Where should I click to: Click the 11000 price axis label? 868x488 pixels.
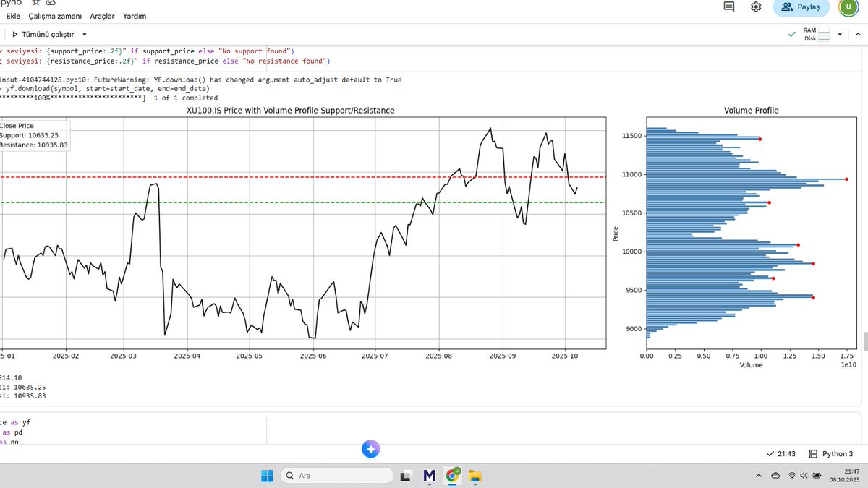[632, 174]
